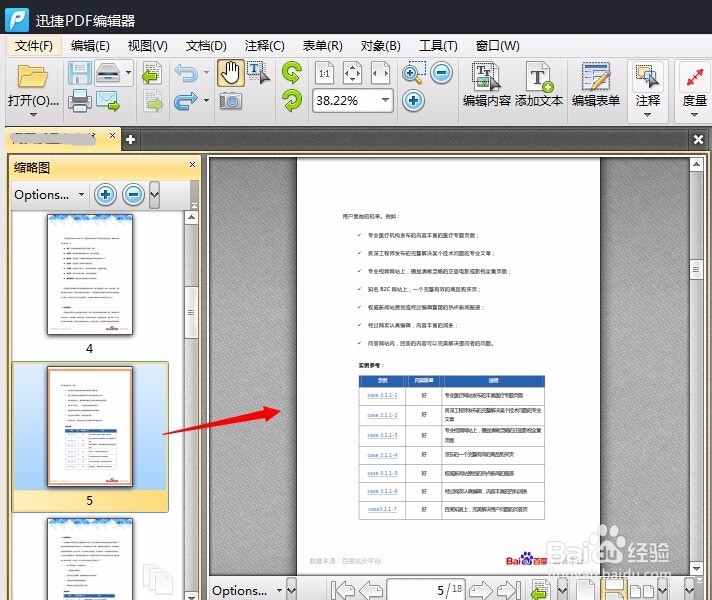
Task: Enlarge thumbnails with plus button
Action: [x=105, y=195]
